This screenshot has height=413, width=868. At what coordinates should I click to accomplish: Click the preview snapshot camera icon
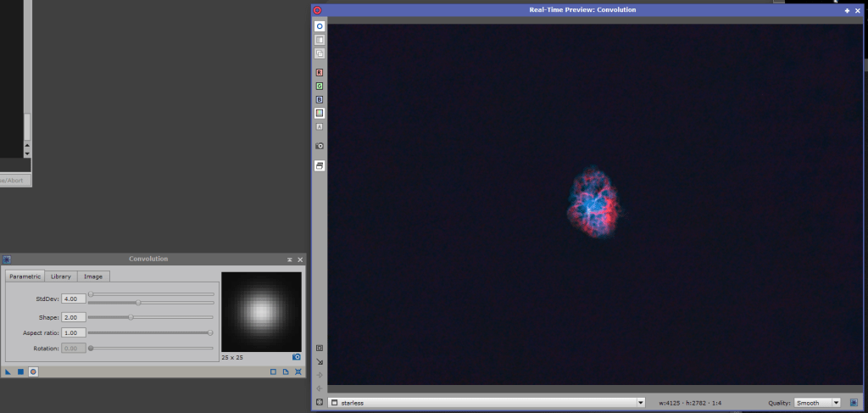pyautogui.click(x=320, y=146)
